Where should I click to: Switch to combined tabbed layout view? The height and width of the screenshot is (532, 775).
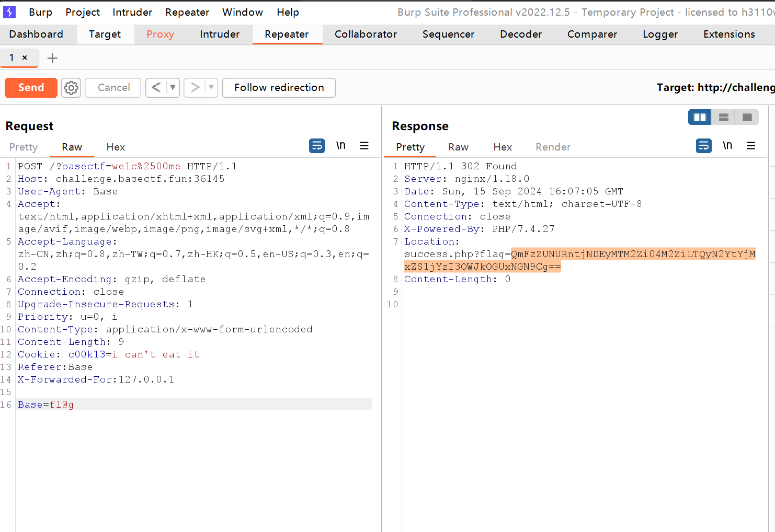click(x=747, y=118)
